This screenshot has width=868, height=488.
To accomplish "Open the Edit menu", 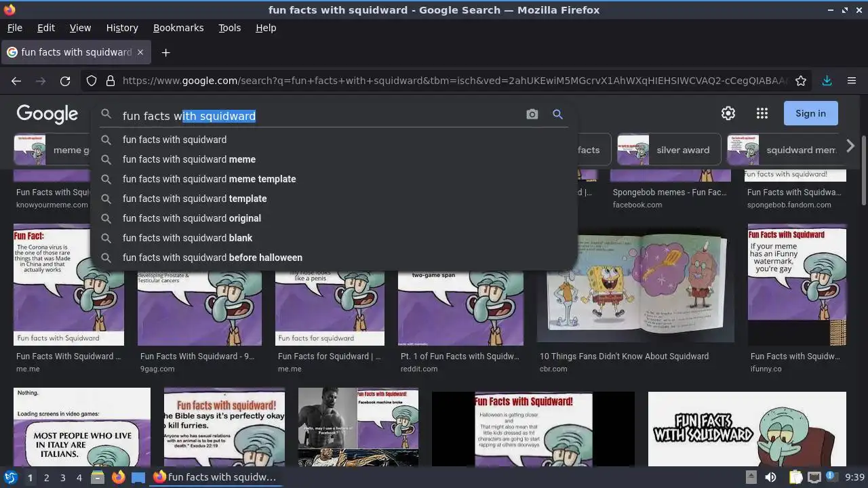I will (46, 28).
